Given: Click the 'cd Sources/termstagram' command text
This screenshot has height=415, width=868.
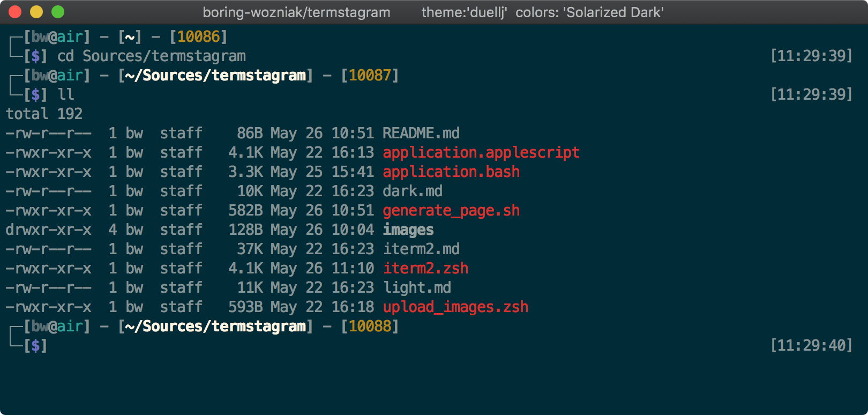Looking at the screenshot, I should pos(151,56).
